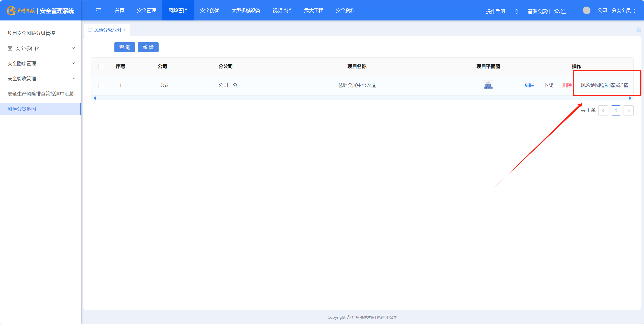Click the 编辑 link in row 1

[530, 85]
